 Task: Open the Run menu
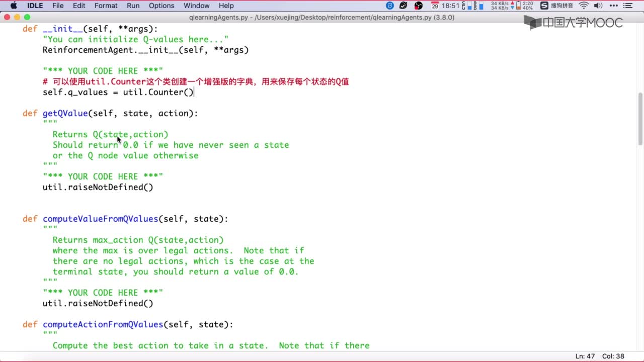tap(133, 6)
